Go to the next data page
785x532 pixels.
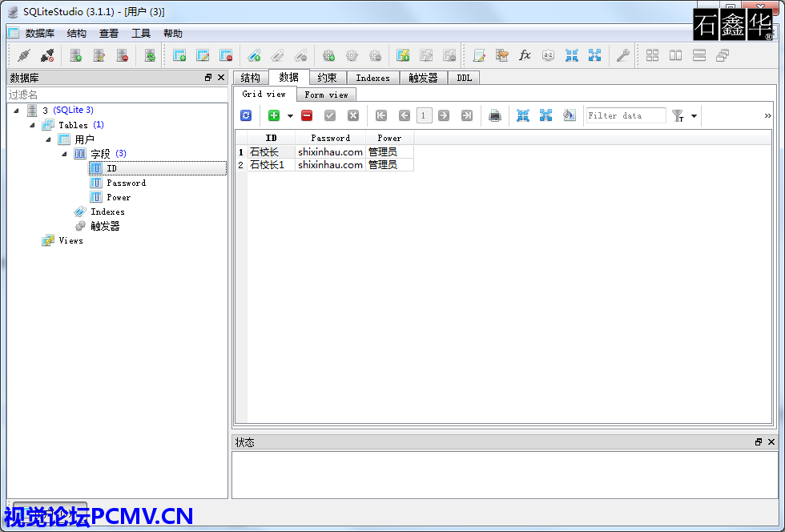[x=444, y=115]
